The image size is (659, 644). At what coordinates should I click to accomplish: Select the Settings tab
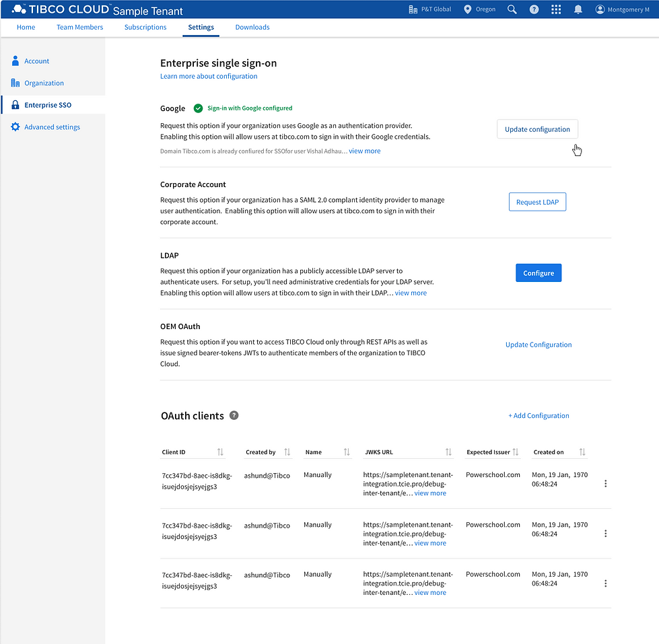click(201, 28)
